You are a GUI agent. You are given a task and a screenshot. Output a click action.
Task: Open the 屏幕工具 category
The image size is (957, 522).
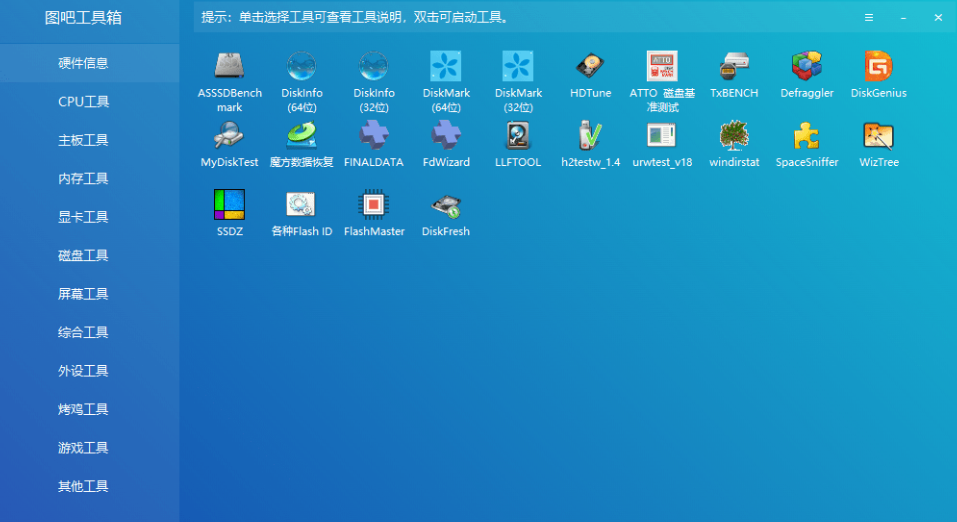coord(90,294)
